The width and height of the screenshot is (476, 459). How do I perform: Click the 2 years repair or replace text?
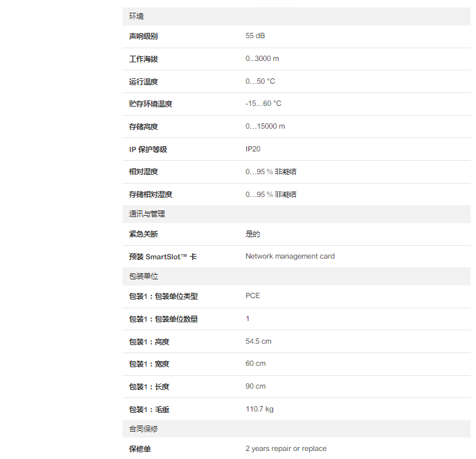(286, 448)
